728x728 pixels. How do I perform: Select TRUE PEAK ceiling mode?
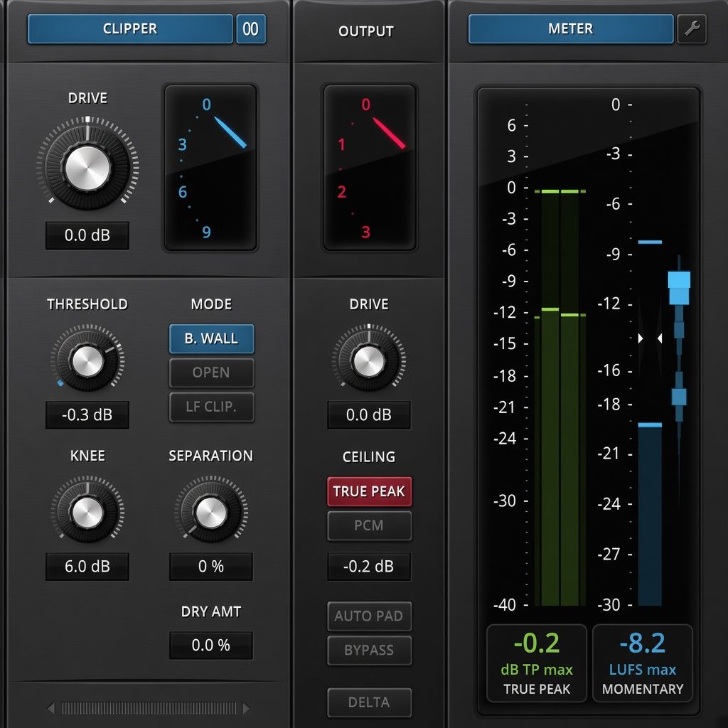(369, 491)
